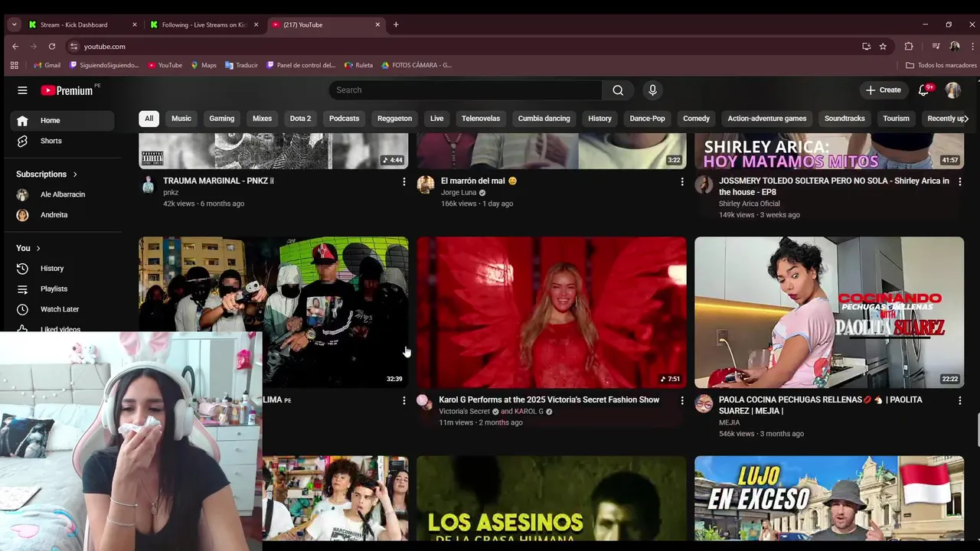This screenshot has width=980, height=551.
Task: Expand the Subscriptions section
Action: (x=47, y=174)
